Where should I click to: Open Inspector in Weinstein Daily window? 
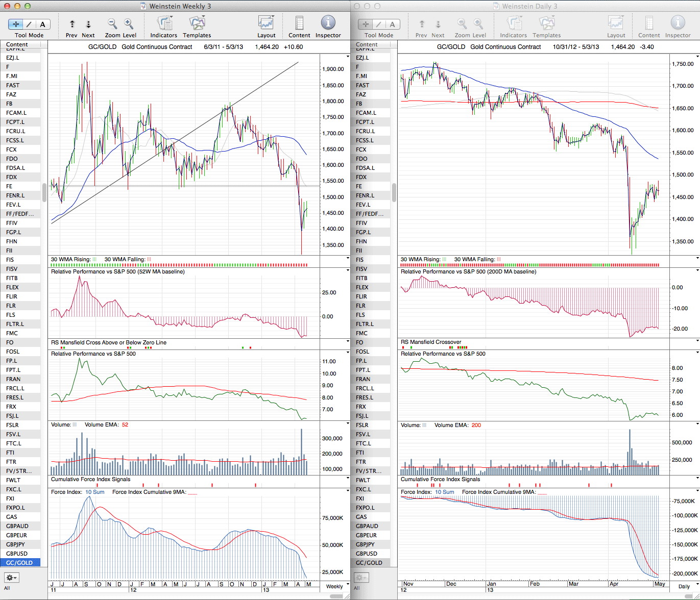[x=678, y=23]
